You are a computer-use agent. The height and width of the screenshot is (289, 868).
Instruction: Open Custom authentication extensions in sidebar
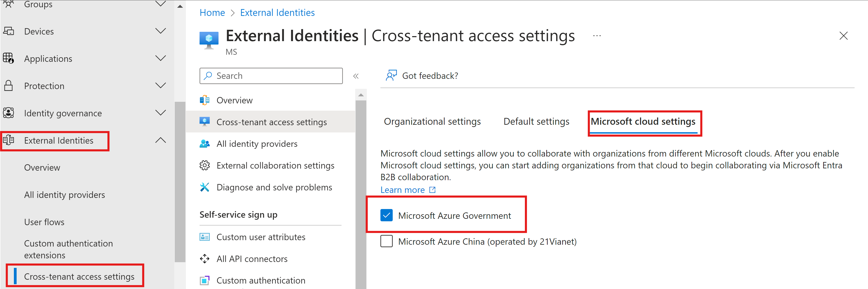[x=68, y=249]
